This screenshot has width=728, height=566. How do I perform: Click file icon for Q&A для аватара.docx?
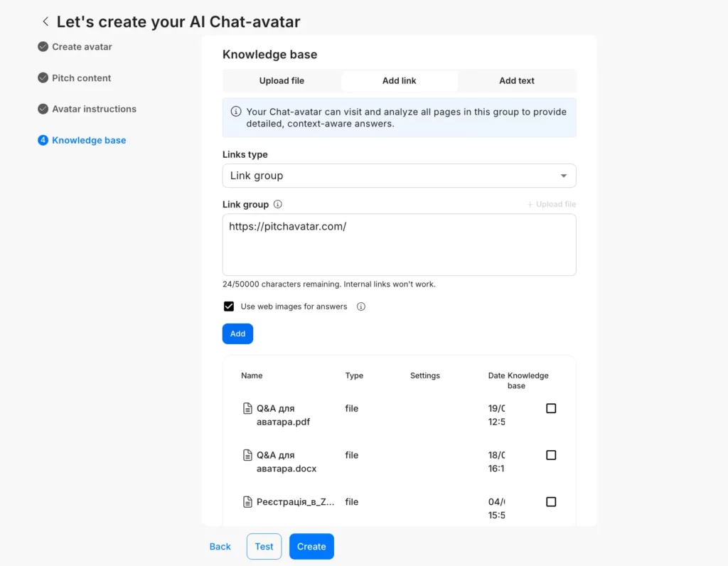click(247, 455)
